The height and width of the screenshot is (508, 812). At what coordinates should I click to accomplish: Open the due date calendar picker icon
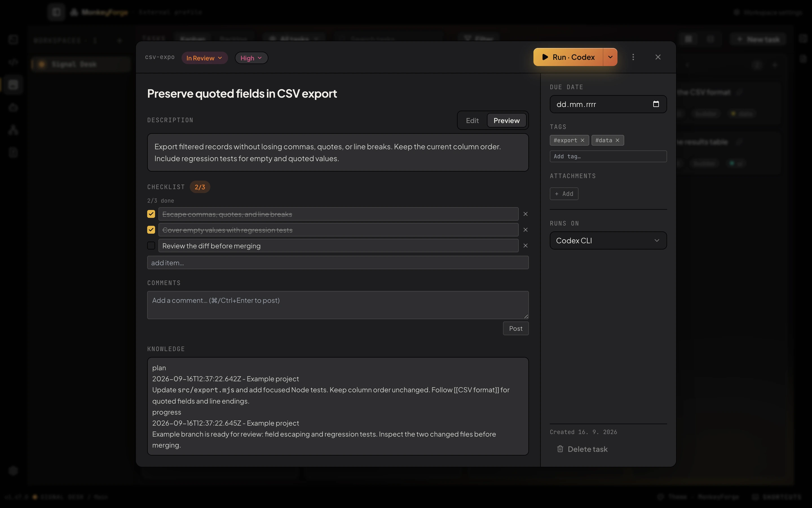(x=656, y=104)
